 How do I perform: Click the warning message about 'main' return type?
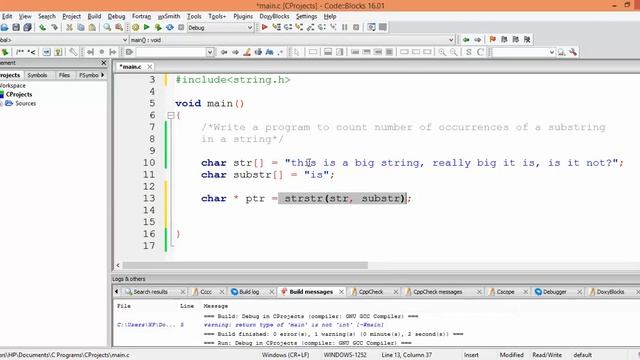294,325
